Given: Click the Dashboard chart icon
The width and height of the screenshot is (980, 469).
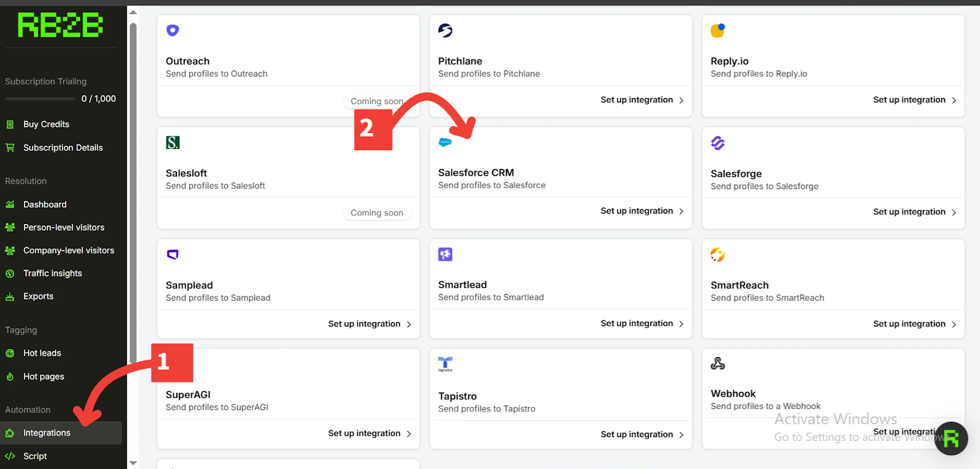Looking at the screenshot, I should (x=10, y=204).
